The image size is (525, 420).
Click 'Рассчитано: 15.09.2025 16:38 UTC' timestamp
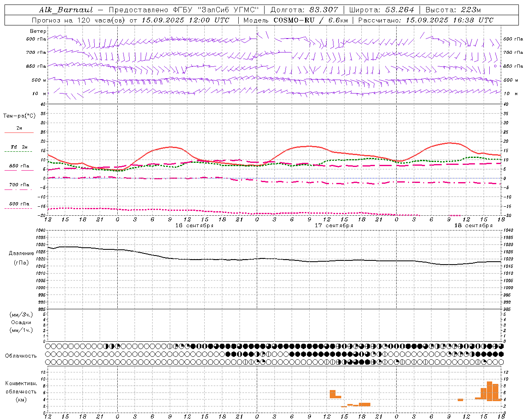pyautogui.click(x=426, y=20)
